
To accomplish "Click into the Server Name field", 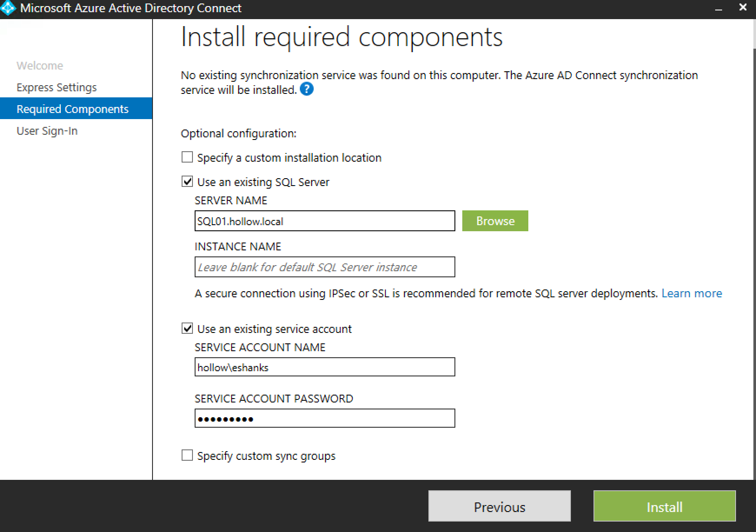I will tap(325, 221).
